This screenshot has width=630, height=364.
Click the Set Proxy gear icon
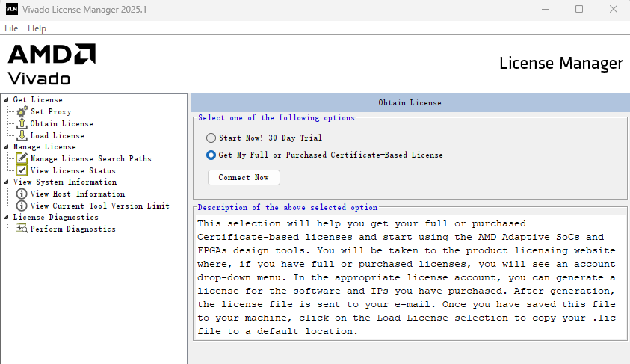click(22, 112)
